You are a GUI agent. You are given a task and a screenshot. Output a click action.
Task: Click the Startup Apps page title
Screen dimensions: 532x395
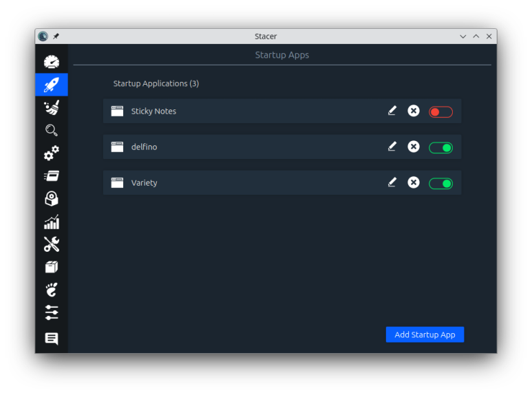tap(282, 55)
